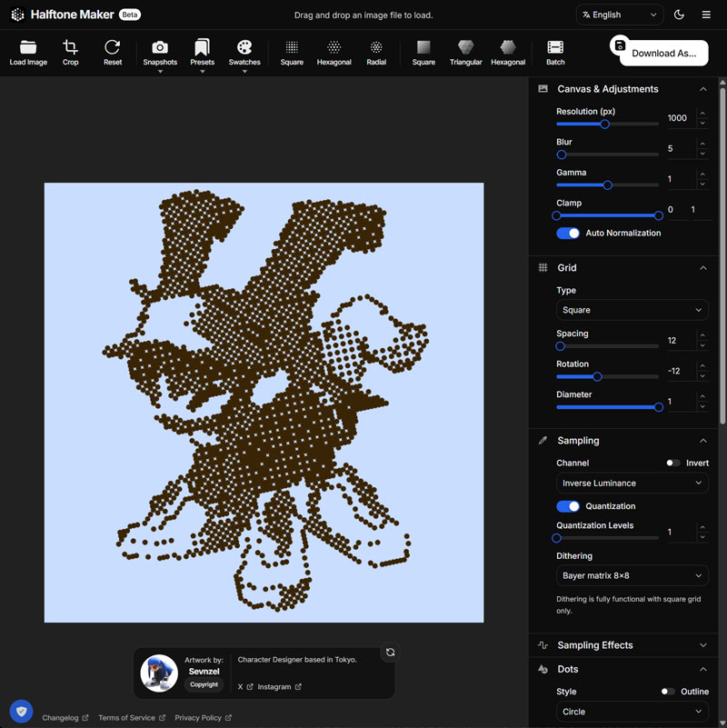The height and width of the screenshot is (728, 727).
Task: Click the Dots section shapes icon
Action: click(543, 669)
